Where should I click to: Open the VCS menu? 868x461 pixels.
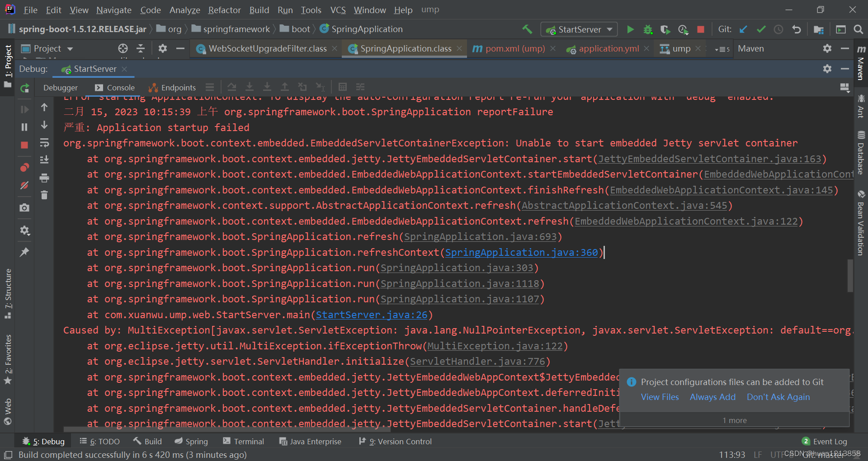pyautogui.click(x=338, y=10)
